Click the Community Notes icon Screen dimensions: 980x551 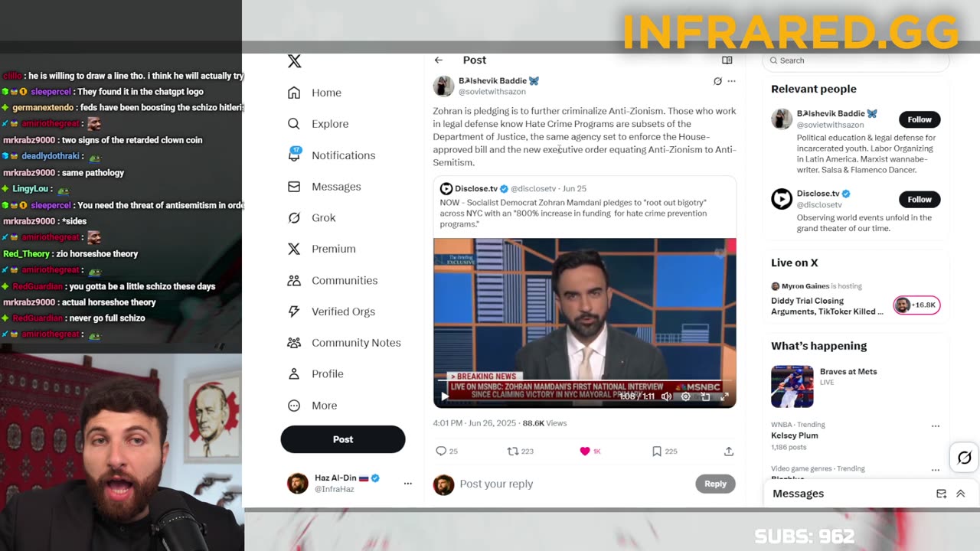pos(294,343)
